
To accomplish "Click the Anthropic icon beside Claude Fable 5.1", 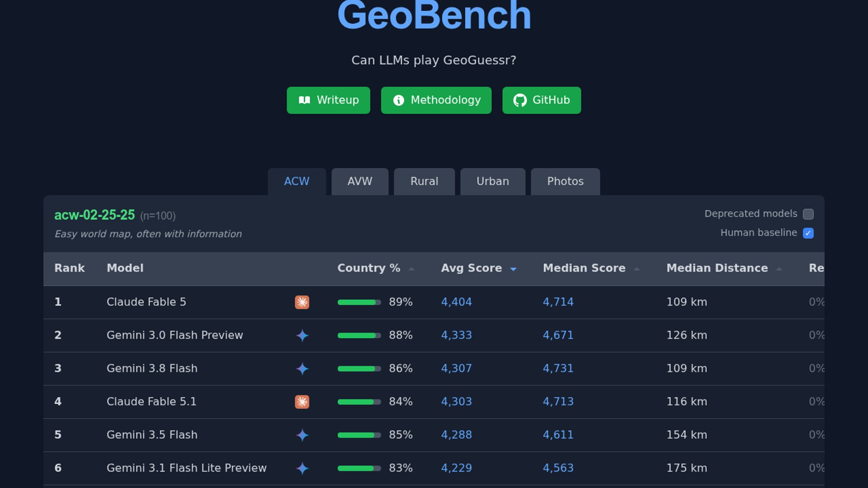I will pos(302,402).
